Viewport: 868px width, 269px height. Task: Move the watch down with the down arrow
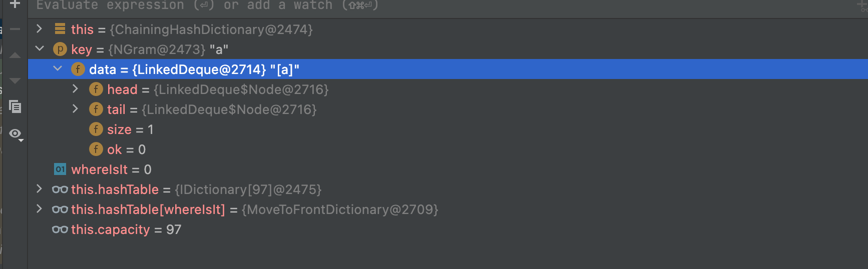tap(15, 80)
